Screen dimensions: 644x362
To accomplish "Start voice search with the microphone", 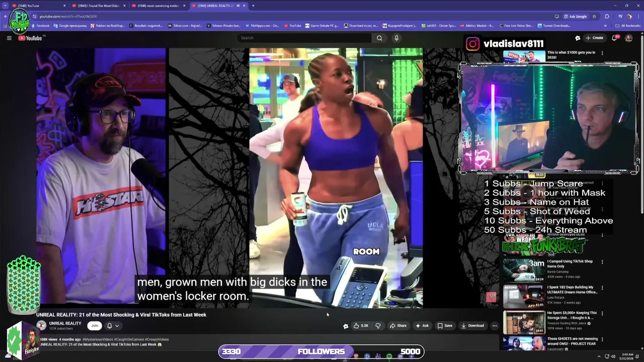I will tap(396, 38).
